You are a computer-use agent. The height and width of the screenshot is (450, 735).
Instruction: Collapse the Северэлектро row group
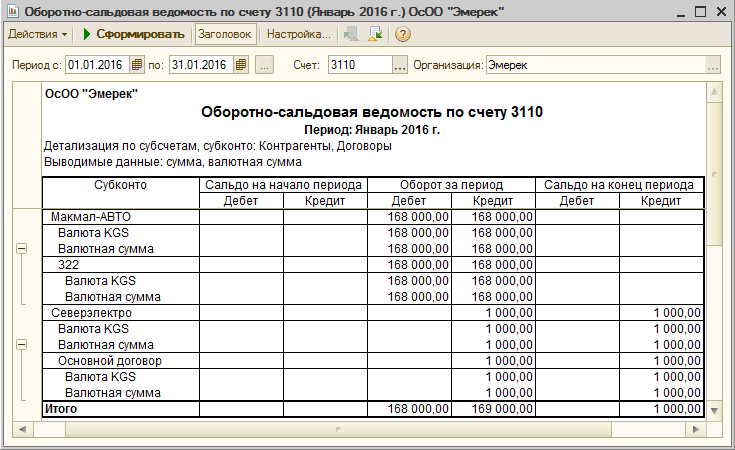point(21,344)
